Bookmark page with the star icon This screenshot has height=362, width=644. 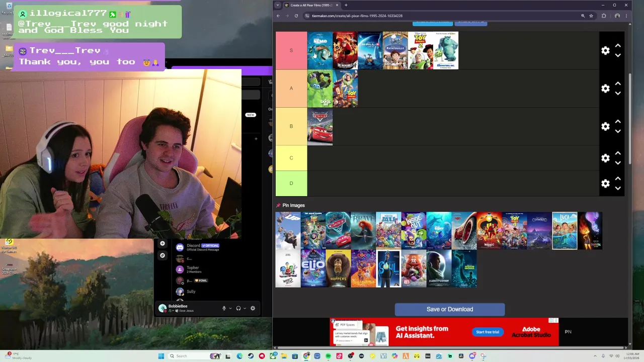(591, 16)
